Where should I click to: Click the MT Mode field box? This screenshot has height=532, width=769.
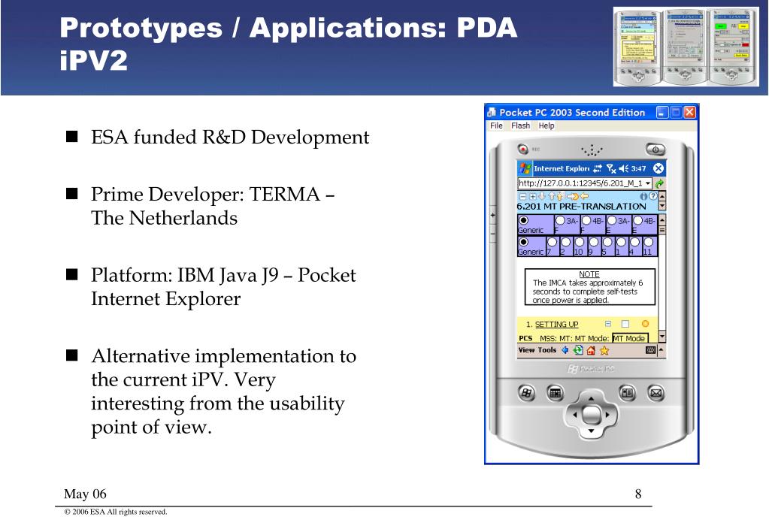pos(630,338)
